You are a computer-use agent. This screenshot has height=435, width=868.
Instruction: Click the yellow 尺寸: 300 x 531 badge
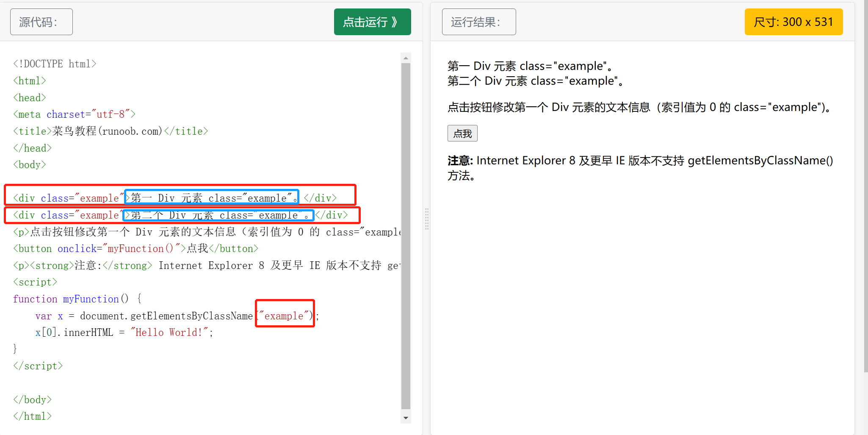pos(793,22)
